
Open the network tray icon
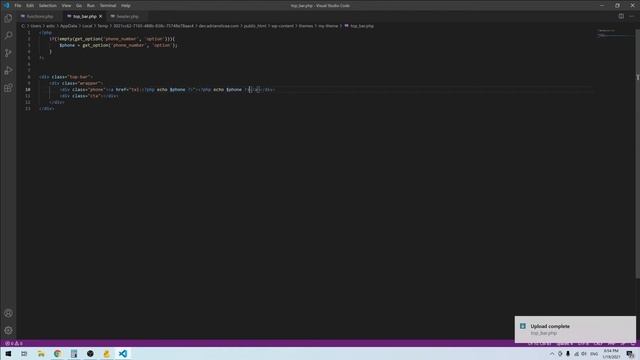pyautogui.click(x=576, y=354)
